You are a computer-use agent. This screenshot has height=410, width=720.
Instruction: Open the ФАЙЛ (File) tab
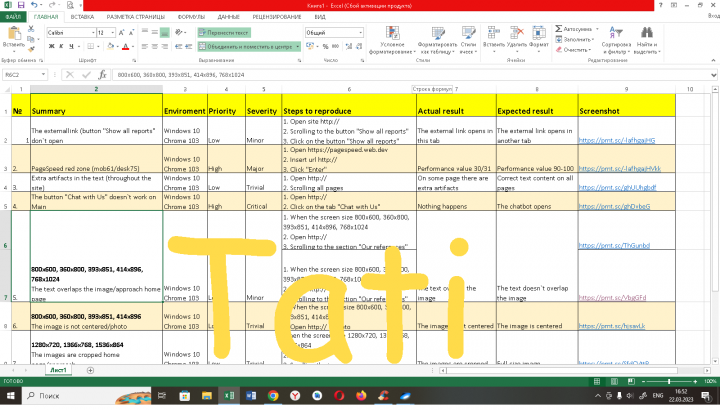[x=13, y=17]
